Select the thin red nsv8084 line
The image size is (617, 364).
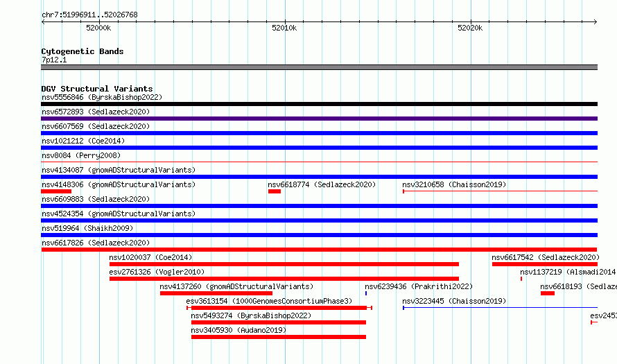(x=319, y=162)
